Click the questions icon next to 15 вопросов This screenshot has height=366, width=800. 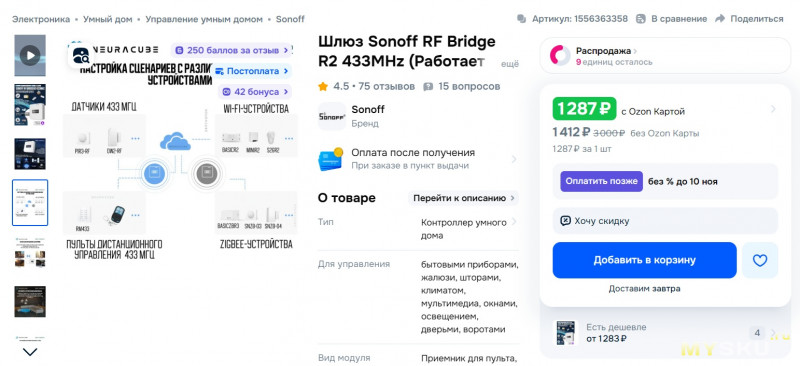tap(428, 87)
